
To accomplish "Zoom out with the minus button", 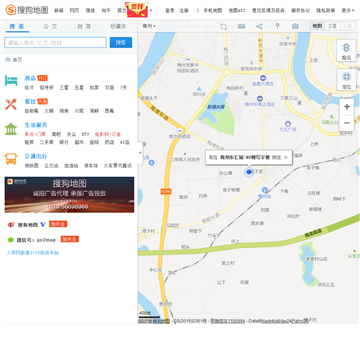I will pos(347,123).
